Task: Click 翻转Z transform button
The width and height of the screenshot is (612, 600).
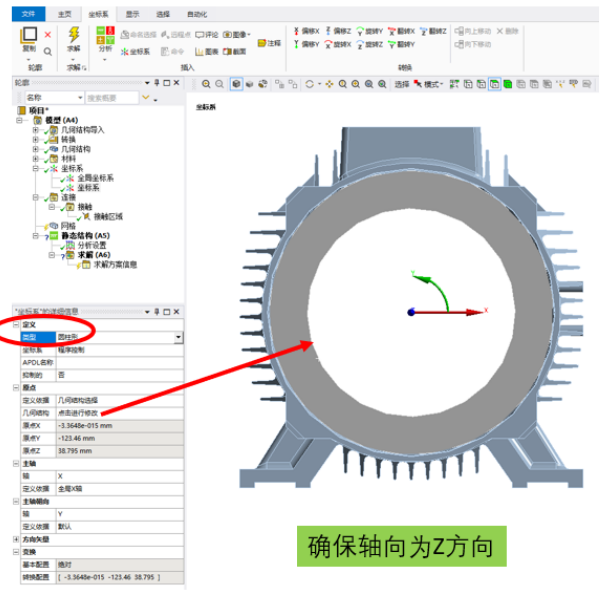Action: point(433,31)
